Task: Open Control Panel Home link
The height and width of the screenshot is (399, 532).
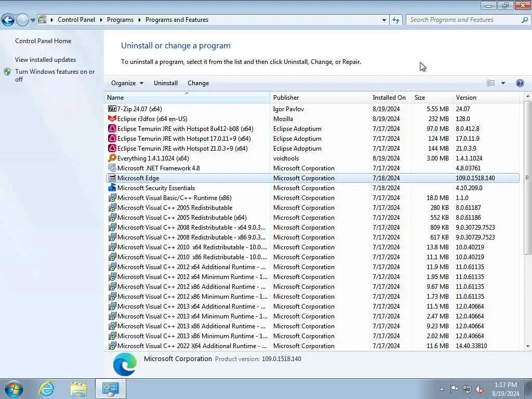Action: tap(43, 41)
